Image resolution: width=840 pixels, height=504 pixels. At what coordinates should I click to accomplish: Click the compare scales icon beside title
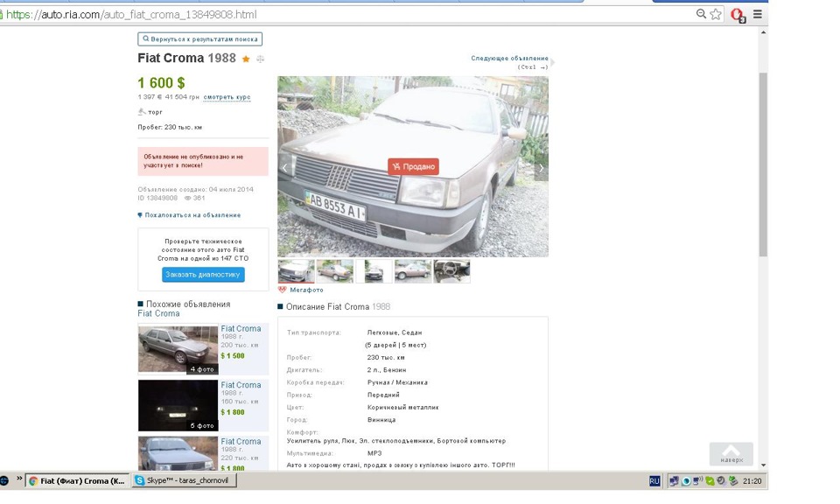(261, 59)
